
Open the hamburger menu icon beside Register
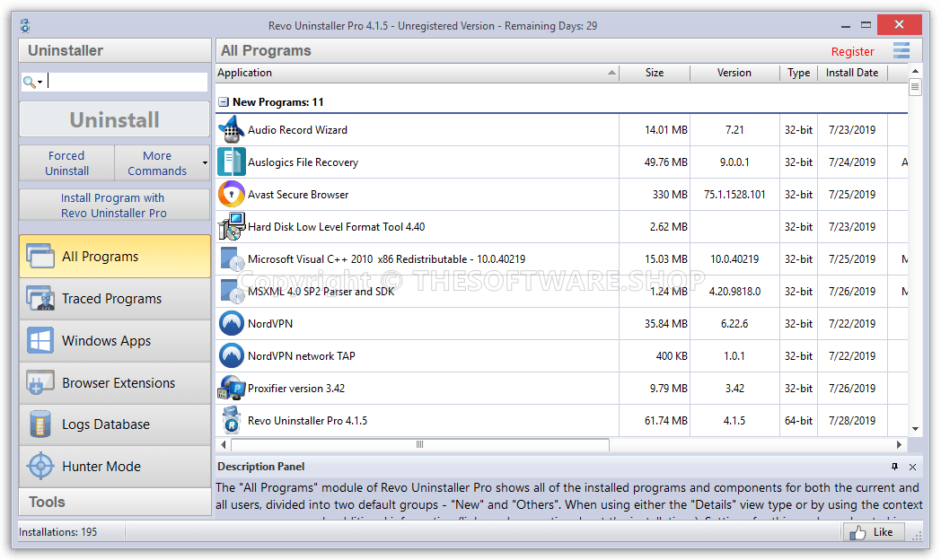point(901,51)
